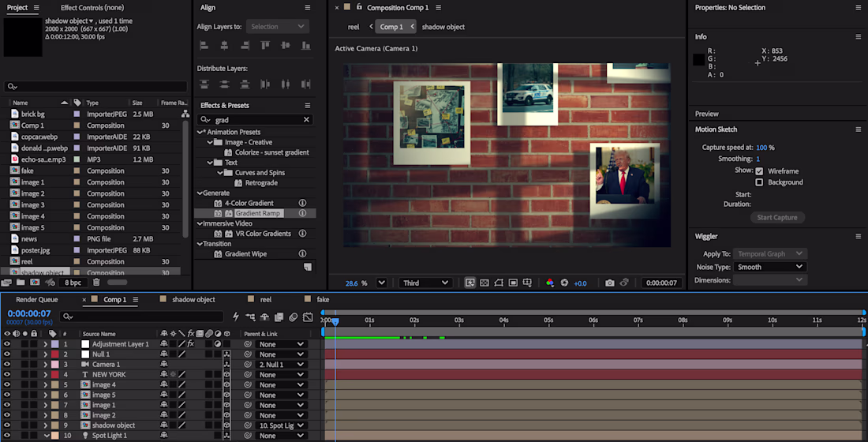Create new animation preset icon in Effects panel
The width and height of the screenshot is (868, 442).
coord(308,267)
